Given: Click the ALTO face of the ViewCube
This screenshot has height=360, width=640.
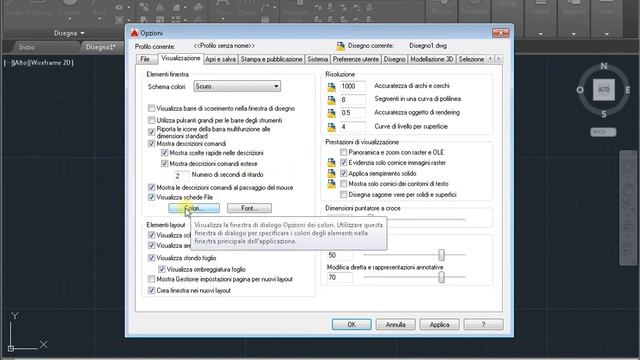Looking at the screenshot, I should click(604, 89).
